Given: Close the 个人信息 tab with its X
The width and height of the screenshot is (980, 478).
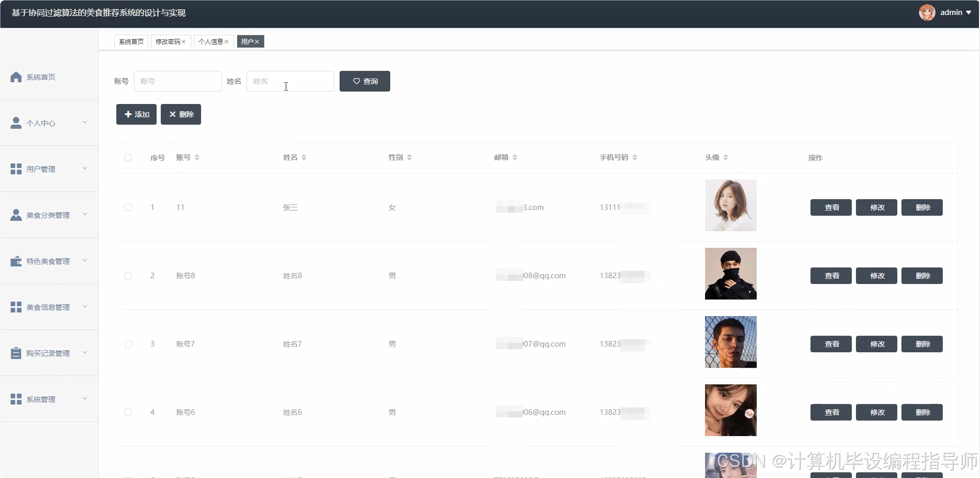Looking at the screenshot, I should pos(226,42).
